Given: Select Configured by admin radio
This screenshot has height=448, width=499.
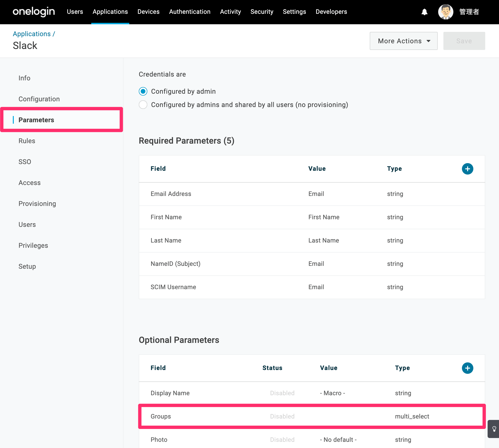Looking at the screenshot, I should [143, 91].
